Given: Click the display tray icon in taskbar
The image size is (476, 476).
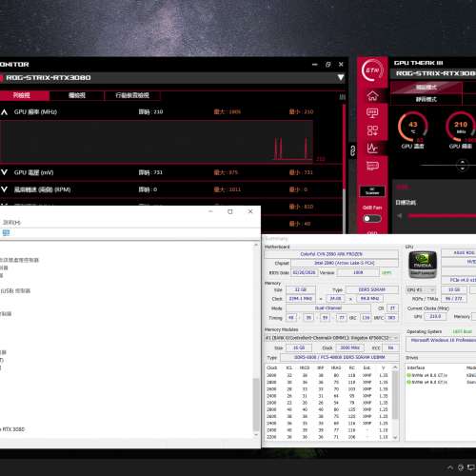Looking at the screenshot, I should click(471, 467).
